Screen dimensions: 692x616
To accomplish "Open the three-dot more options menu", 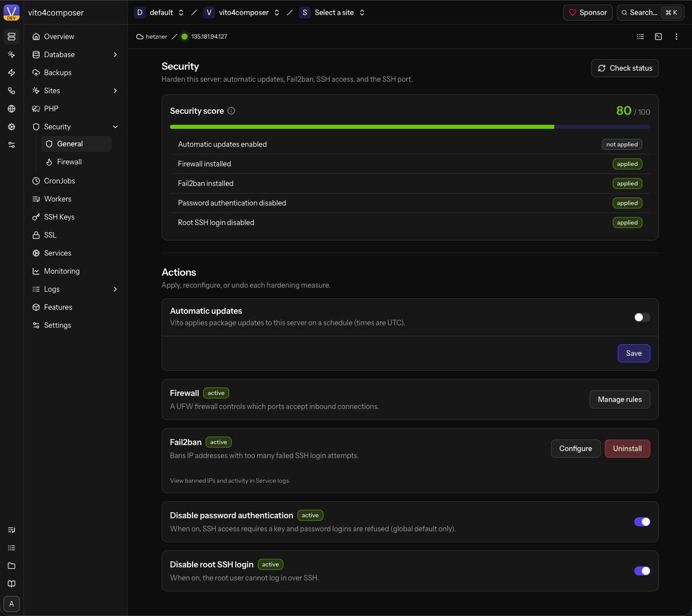I will pos(676,37).
